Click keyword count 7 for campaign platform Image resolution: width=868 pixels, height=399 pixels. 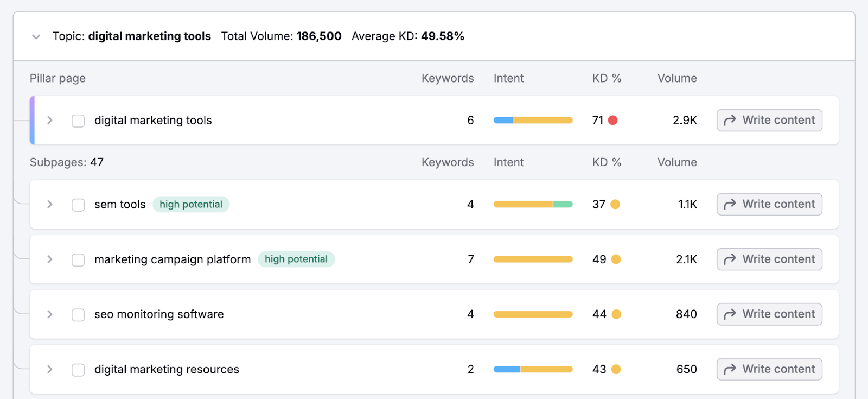coord(471,259)
